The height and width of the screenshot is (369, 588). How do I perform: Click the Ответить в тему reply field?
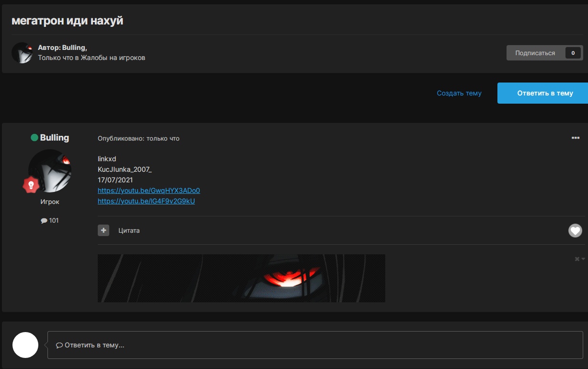[x=315, y=345]
